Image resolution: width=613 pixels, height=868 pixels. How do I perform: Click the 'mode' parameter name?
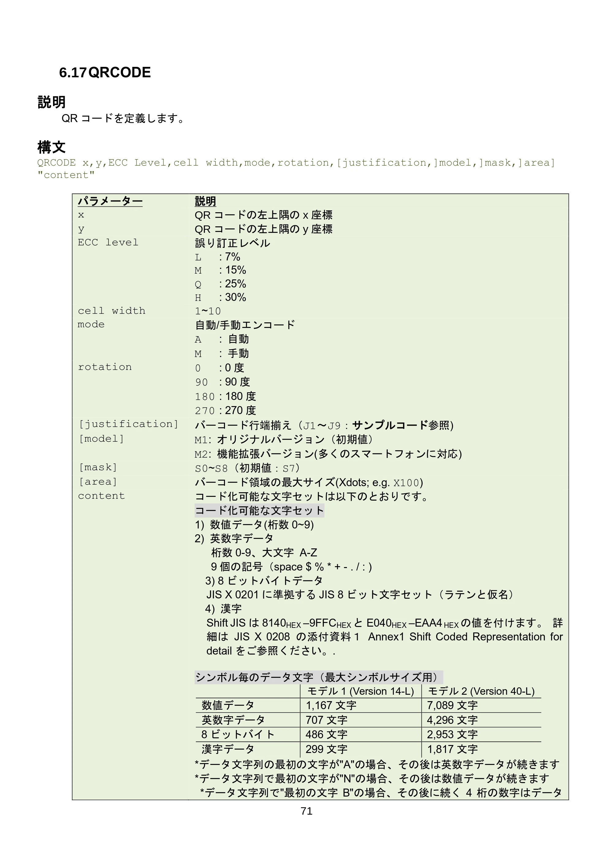(91, 325)
